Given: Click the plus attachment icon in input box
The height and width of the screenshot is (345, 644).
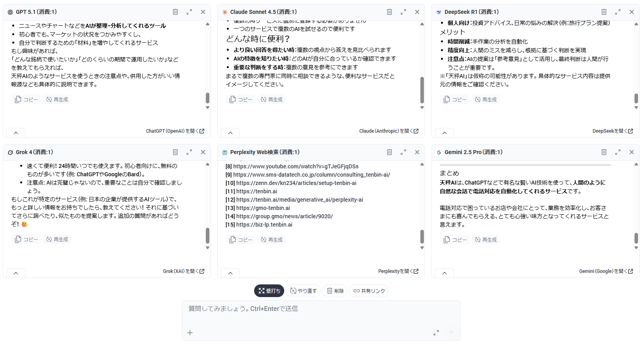Looking at the screenshot, I should (190, 333).
